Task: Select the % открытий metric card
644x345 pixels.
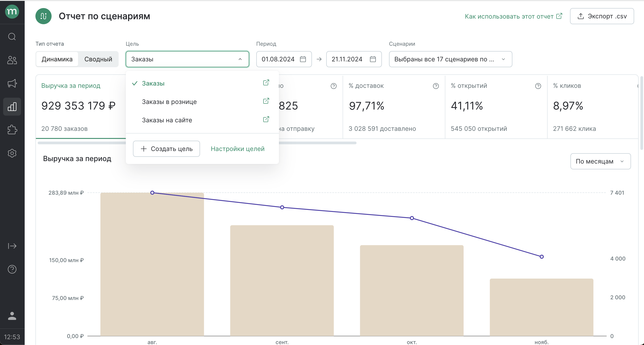Action: [x=496, y=107]
